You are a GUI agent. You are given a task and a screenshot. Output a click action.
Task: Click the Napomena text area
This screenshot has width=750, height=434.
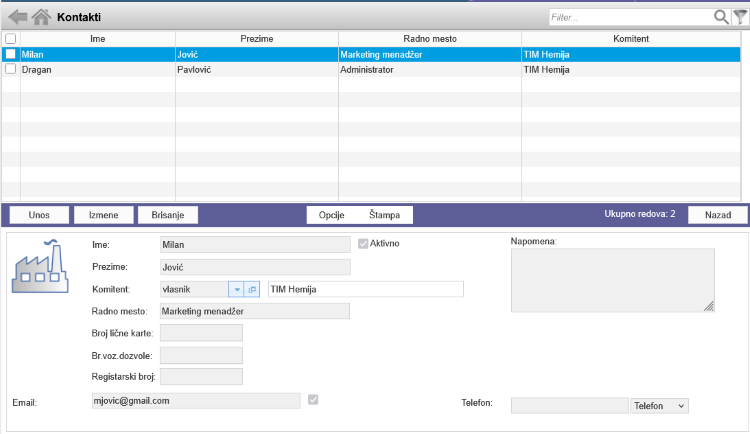coord(613,280)
